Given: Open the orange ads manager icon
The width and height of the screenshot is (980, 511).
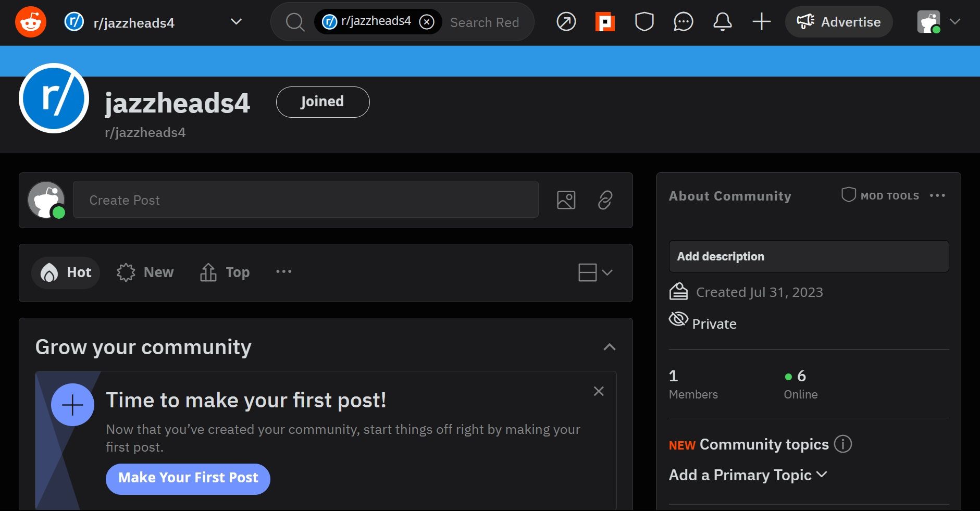Looking at the screenshot, I should click(605, 22).
